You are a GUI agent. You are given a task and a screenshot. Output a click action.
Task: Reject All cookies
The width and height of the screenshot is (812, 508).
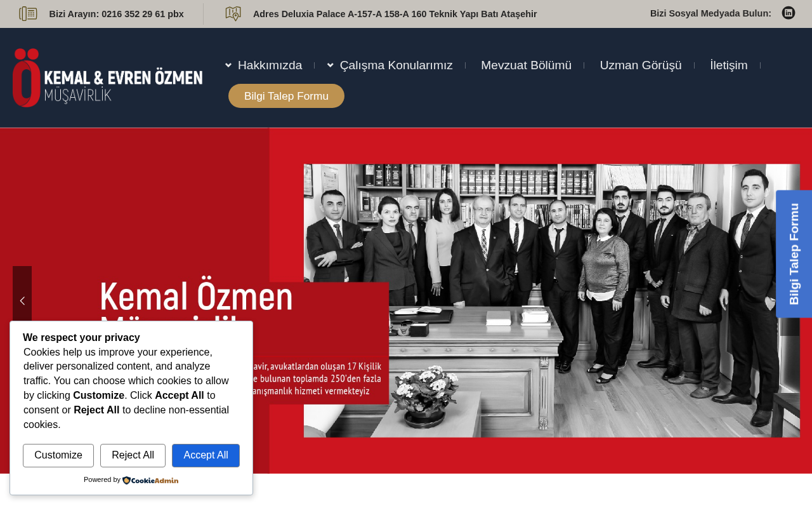pos(133,455)
